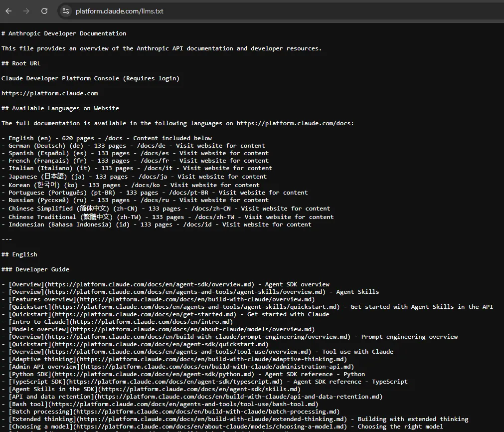The width and height of the screenshot is (504, 432).
Task: Click the agent-sdk/overview.md 'Agent SDK overview' line
Action: (166, 284)
